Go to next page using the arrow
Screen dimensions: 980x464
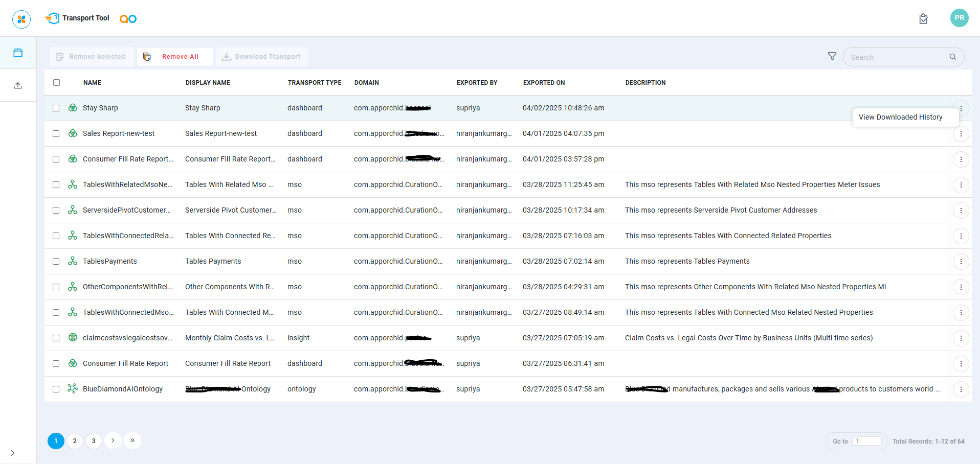click(113, 440)
